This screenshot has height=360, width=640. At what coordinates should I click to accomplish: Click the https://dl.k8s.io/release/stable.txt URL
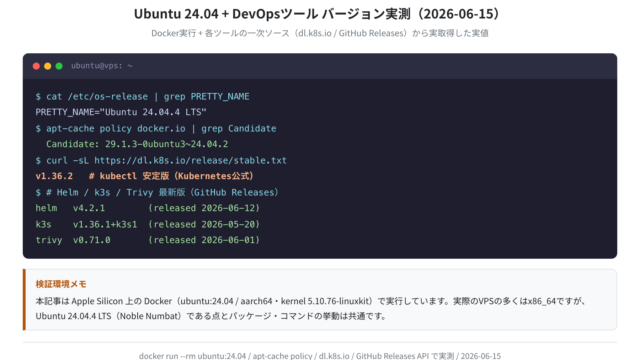[x=190, y=160]
